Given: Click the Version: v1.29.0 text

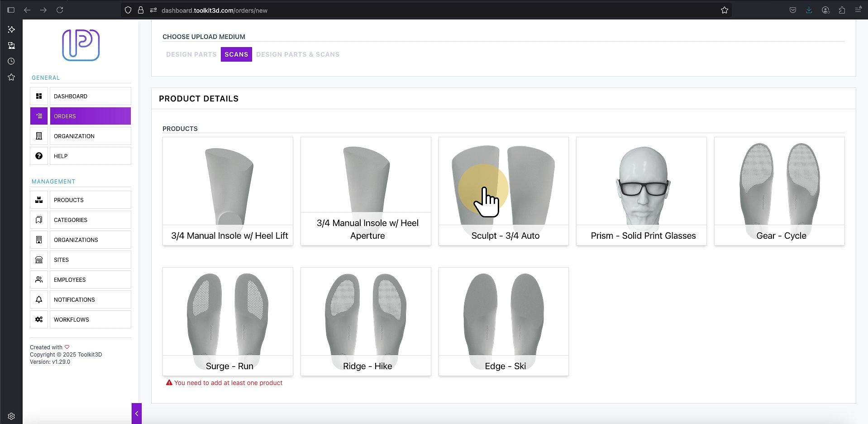Looking at the screenshot, I should (50, 362).
